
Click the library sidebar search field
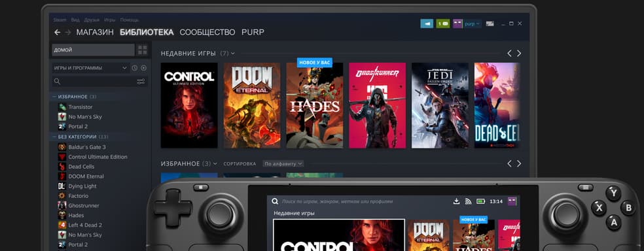point(99,82)
